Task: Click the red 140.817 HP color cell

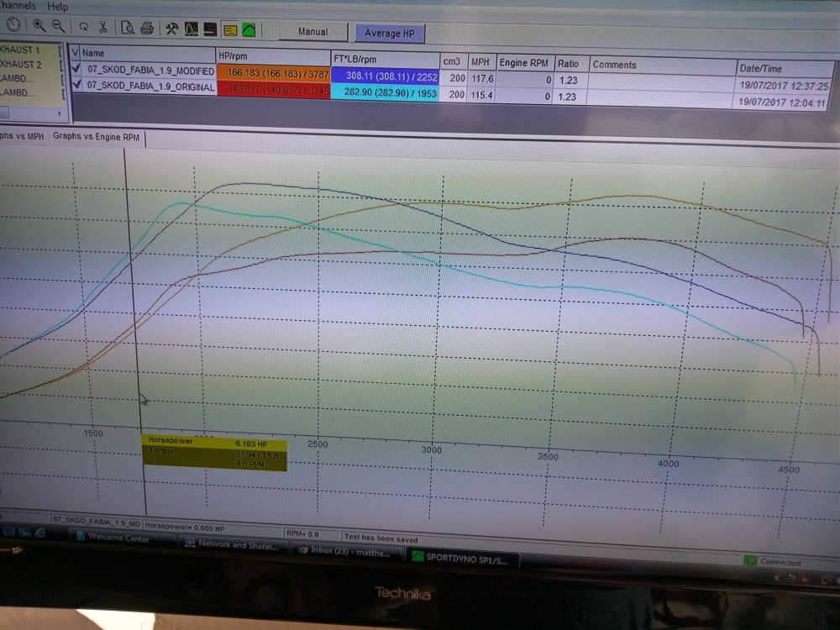Action: pos(273,89)
